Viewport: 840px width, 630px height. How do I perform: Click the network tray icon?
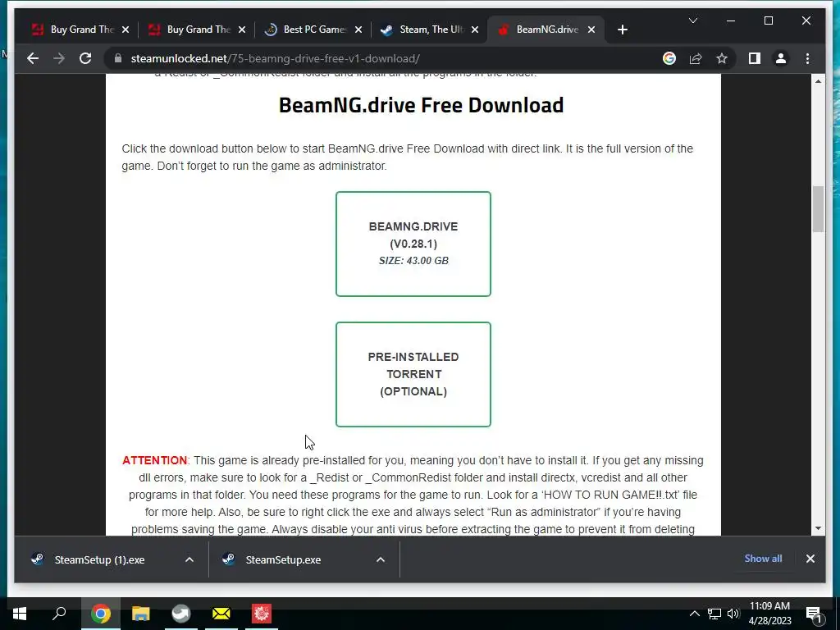point(714,614)
